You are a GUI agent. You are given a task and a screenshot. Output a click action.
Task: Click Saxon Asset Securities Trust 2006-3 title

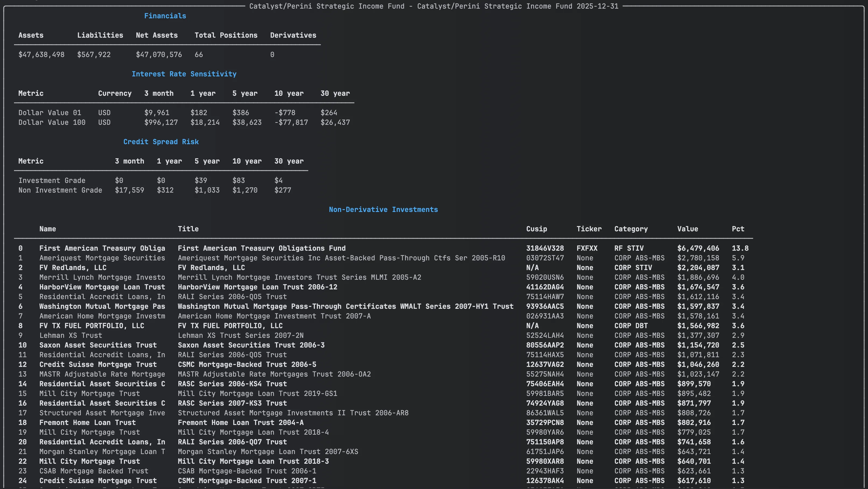tap(251, 345)
